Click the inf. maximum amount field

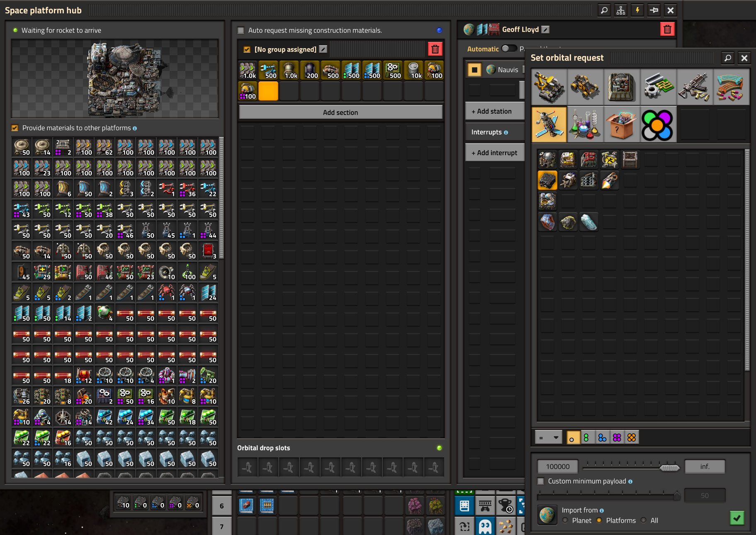(705, 467)
